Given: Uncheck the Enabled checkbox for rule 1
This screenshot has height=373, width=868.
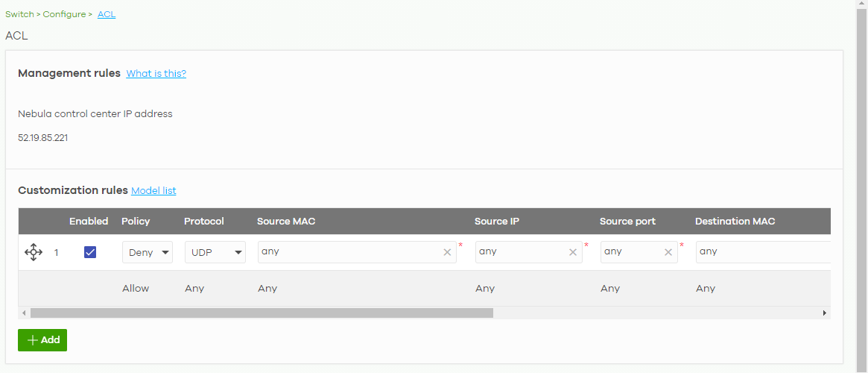Looking at the screenshot, I should pos(90,252).
